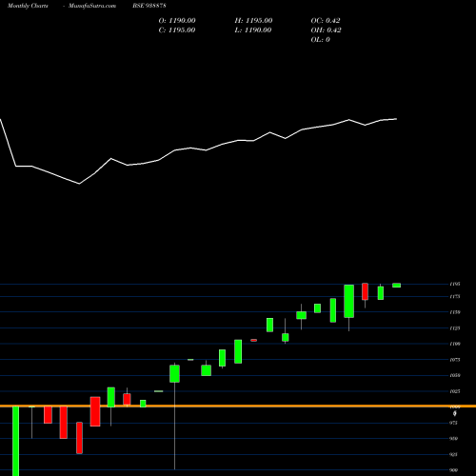Click the 'OC: 0.42' reading

(x=326, y=21)
